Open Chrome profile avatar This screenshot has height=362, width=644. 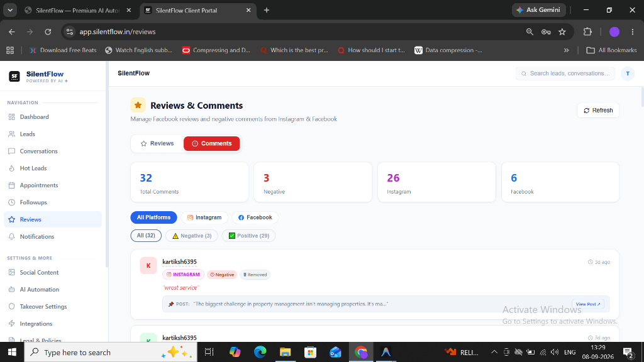click(x=614, y=31)
